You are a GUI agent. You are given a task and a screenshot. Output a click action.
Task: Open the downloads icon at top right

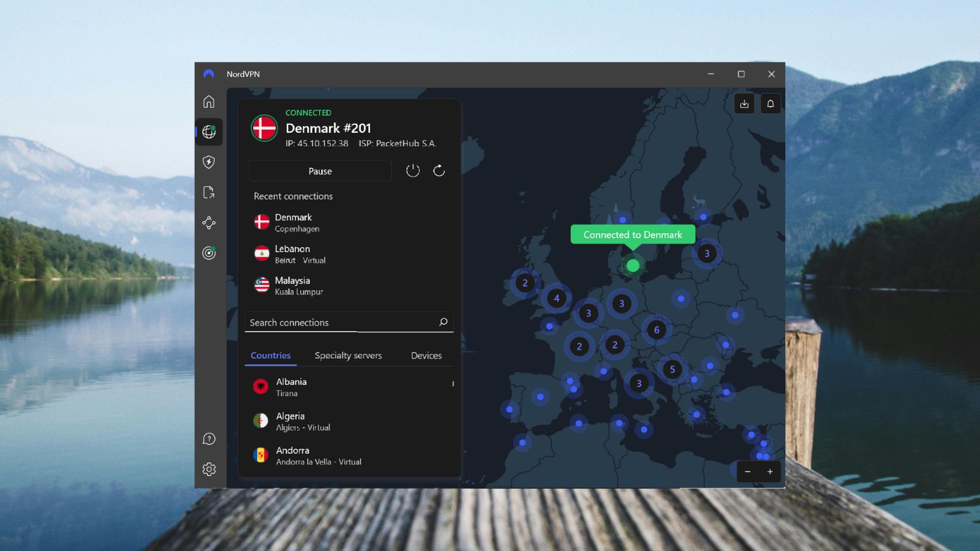(x=744, y=103)
